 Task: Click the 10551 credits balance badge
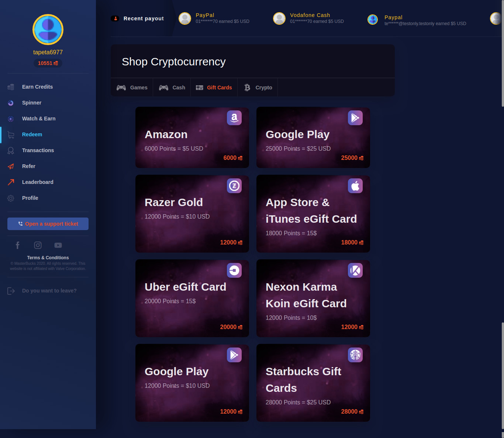pyautogui.click(x=48, y=63)
